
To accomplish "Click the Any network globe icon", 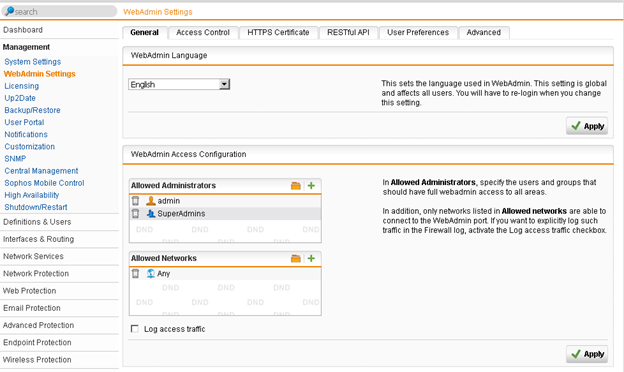I will click(150, 274).
